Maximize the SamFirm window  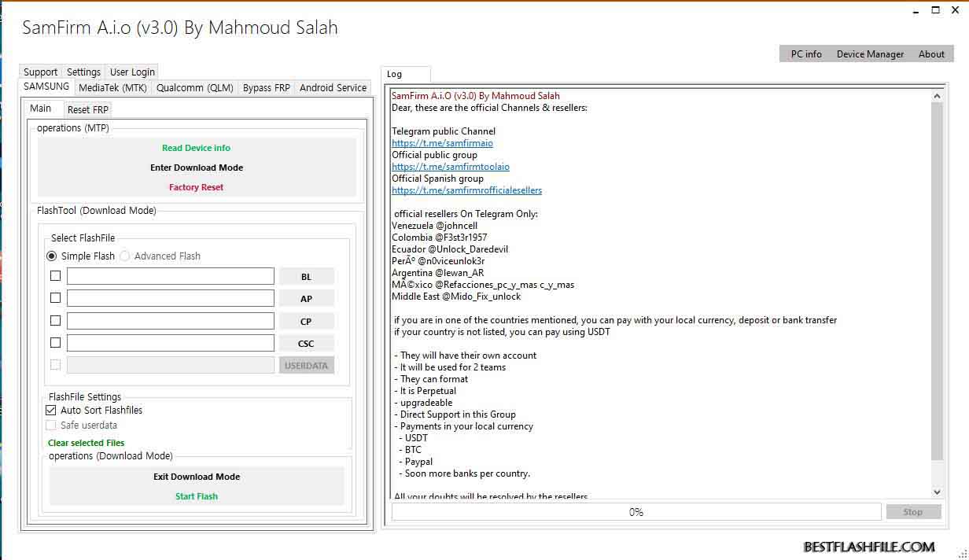[x=935, y=10]
